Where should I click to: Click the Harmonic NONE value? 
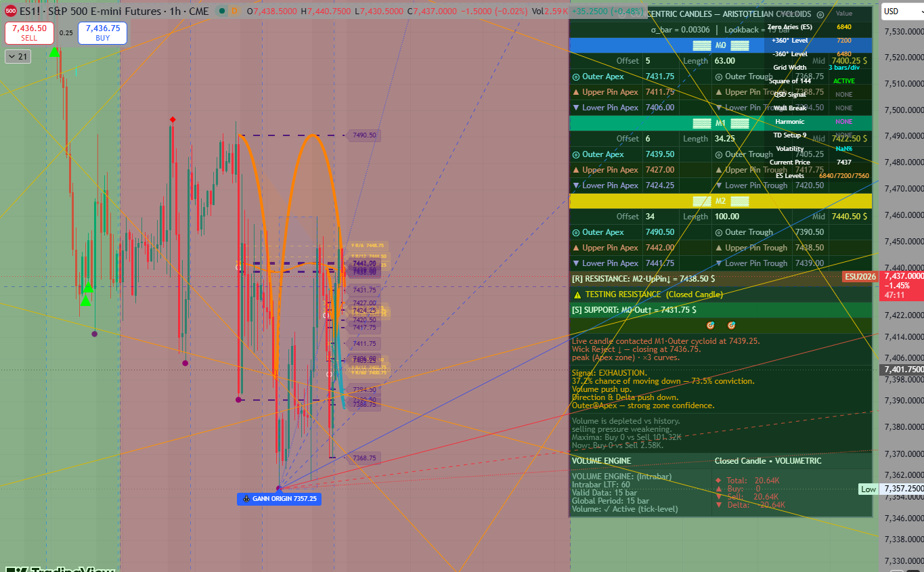[844, 122]
